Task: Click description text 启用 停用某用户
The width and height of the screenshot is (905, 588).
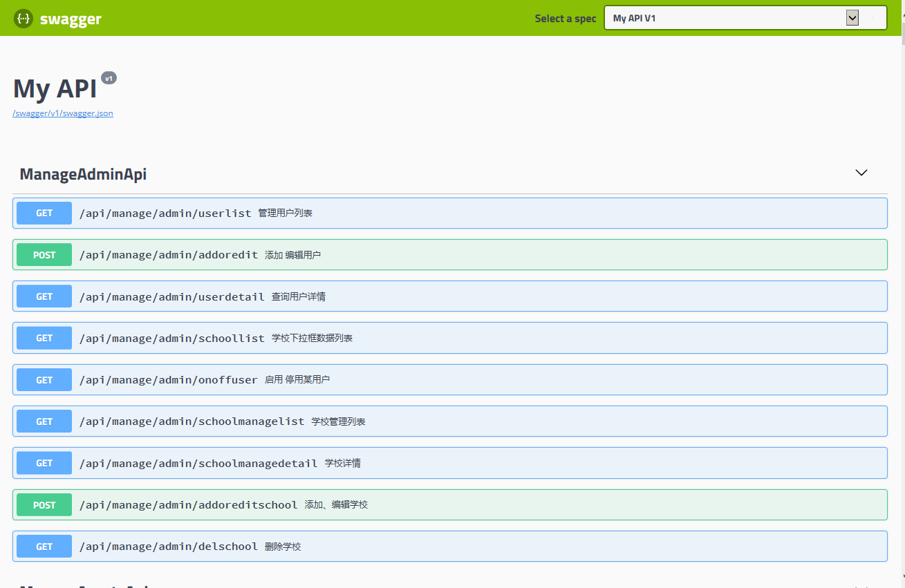Action: [x=297, y=380]
